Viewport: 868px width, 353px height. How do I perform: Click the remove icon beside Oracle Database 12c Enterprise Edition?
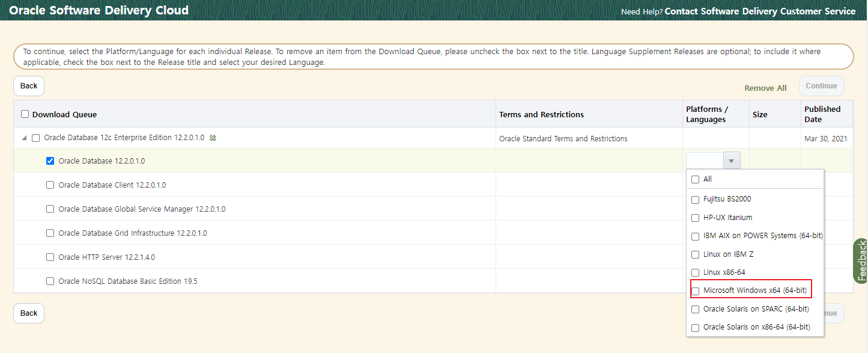point(213,138)
